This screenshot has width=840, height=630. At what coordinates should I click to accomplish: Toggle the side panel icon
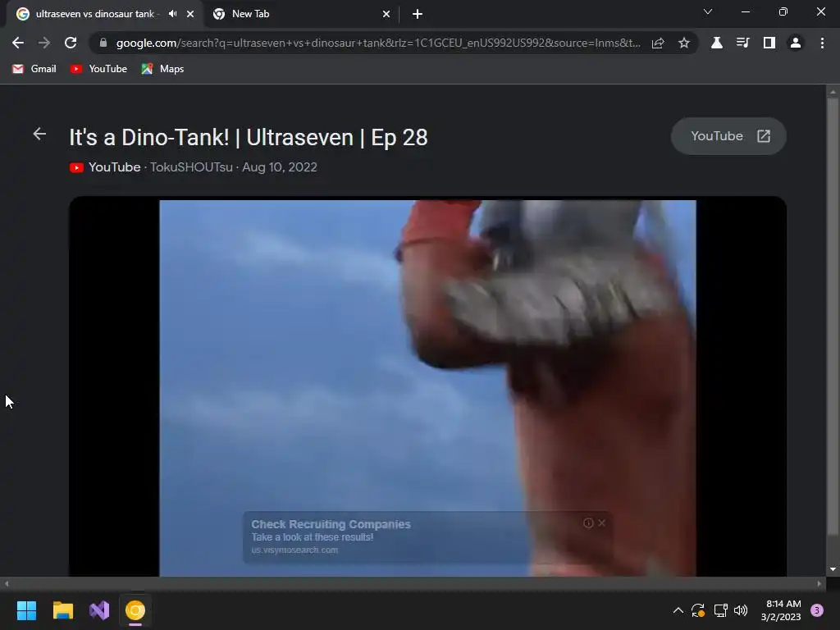point(769,43)
